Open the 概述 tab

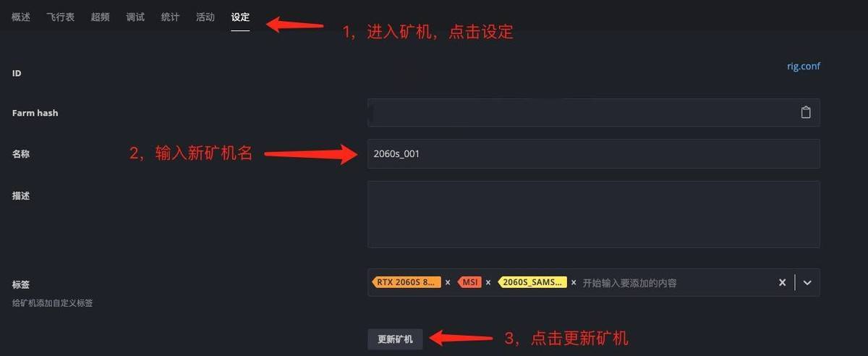point(21,17)
